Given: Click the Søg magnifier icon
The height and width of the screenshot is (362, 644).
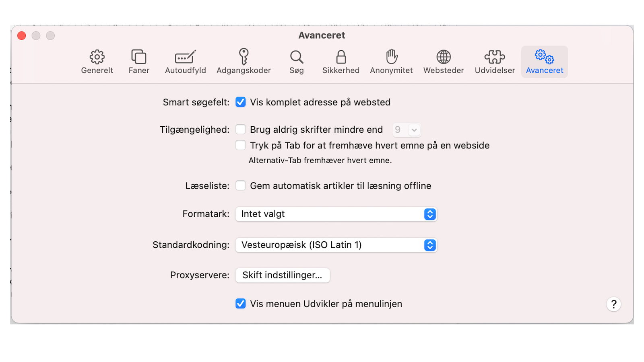Looking at the screenshot, I should [x=297, y=61].
